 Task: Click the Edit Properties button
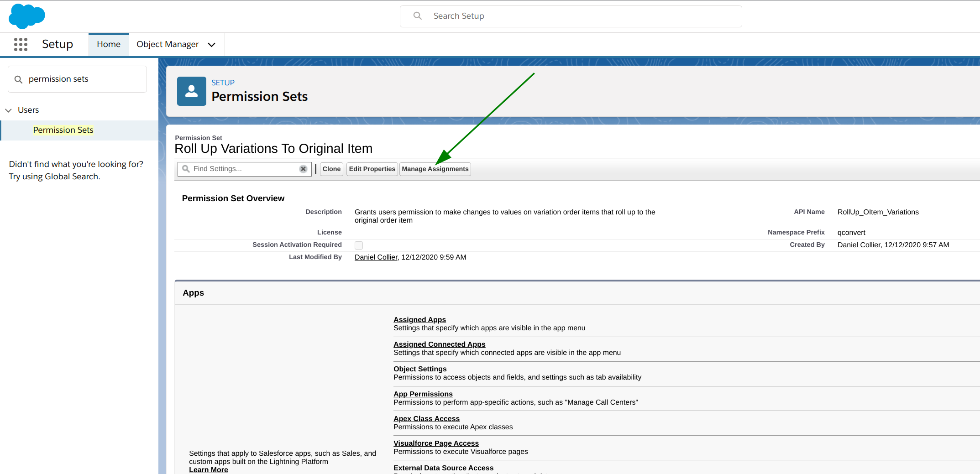coord(372,169)
